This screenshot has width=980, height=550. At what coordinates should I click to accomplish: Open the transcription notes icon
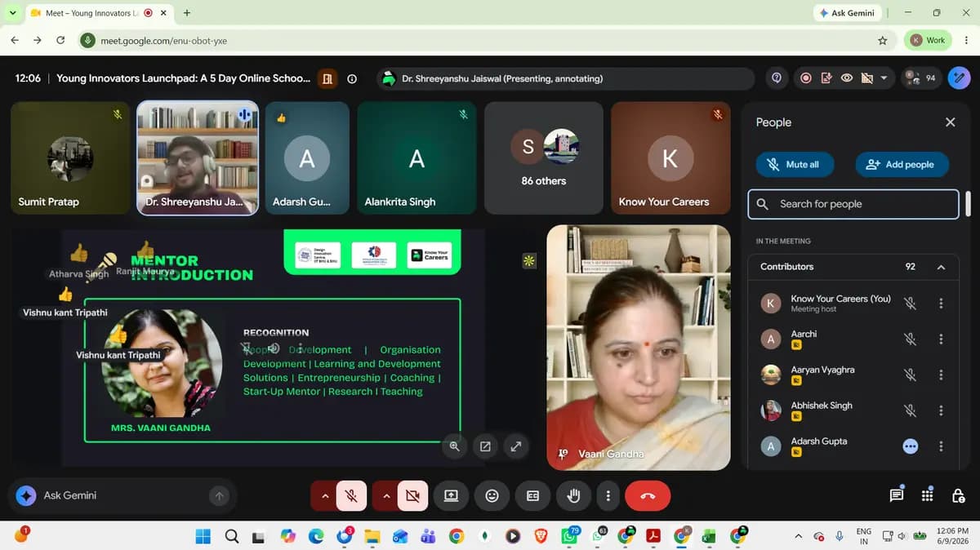(826, 78)
